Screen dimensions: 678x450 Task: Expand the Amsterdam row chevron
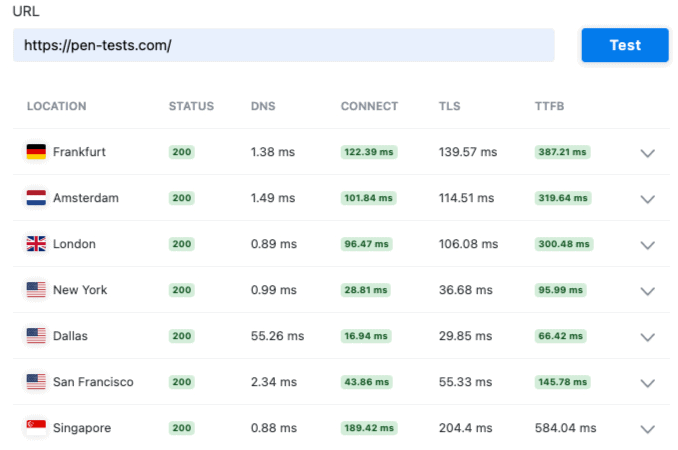(x=647, y=199)
